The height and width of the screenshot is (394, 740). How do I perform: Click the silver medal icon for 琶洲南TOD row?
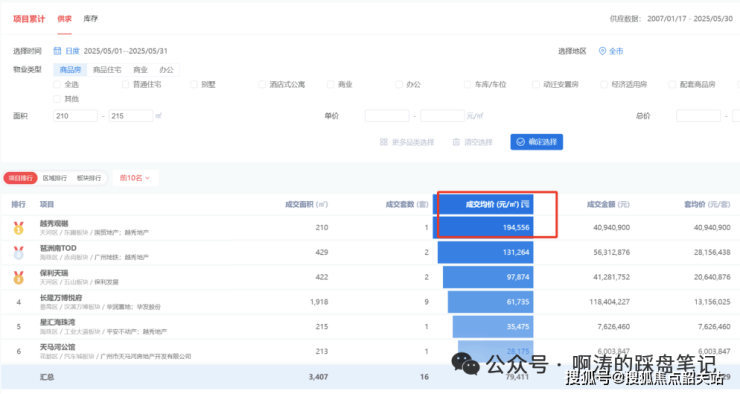[x=18, y=253]
